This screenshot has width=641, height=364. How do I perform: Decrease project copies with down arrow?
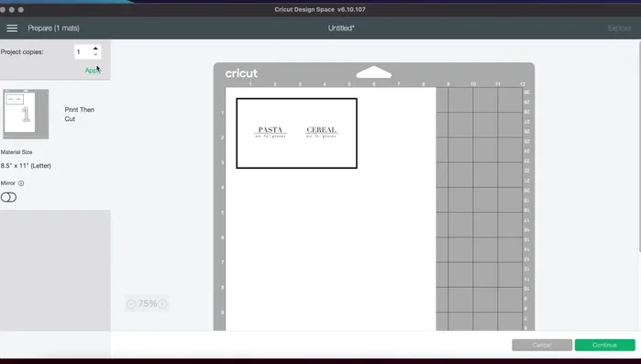click(95, 55)
